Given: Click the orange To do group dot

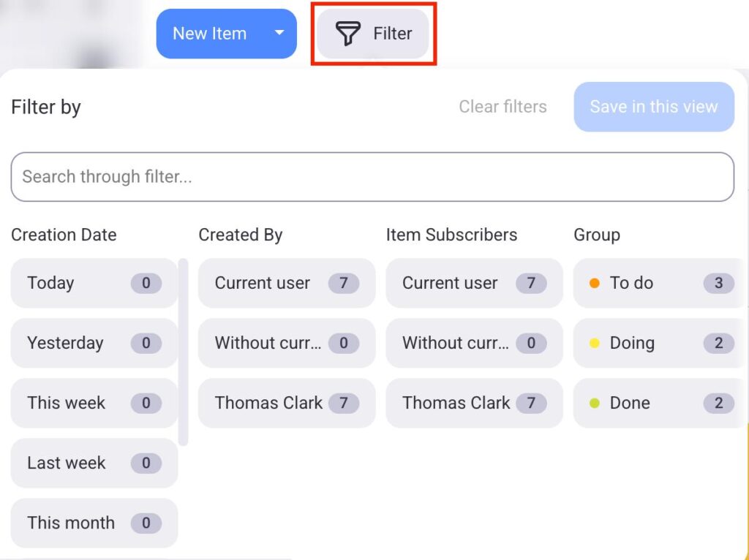Looking at the screenshot, I should [x=595, y=283].
